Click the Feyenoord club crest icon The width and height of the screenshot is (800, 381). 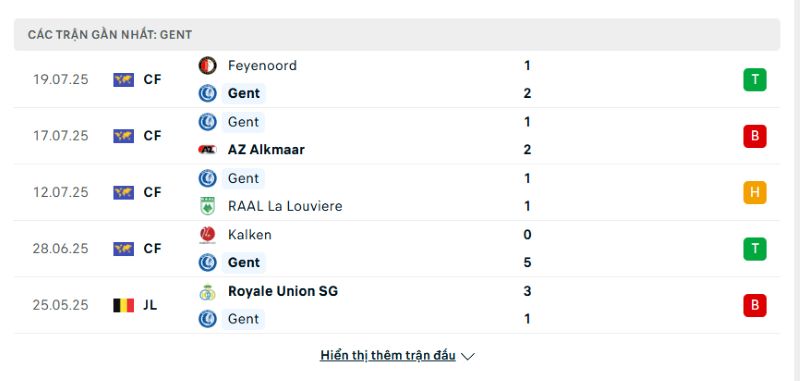pyautogui.click(x=208, y=66)
